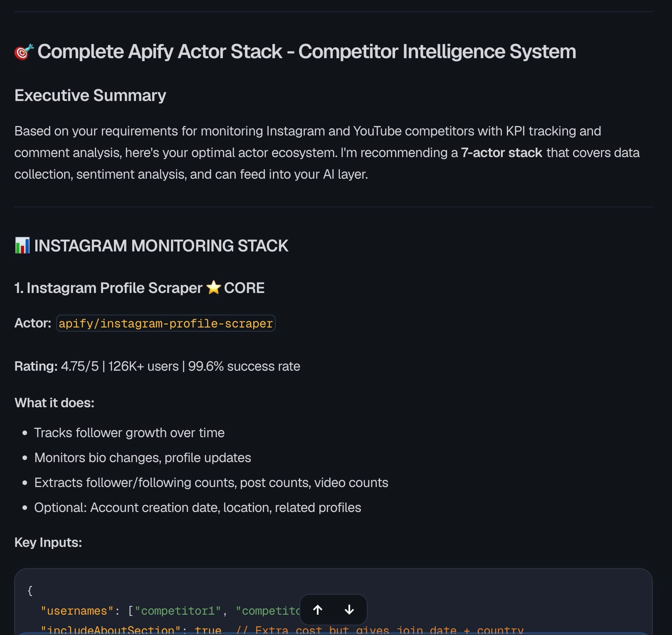Screen dimensions: 672x635
Task: Click the 'Key Inputs:' label
Action: (48, 542)
